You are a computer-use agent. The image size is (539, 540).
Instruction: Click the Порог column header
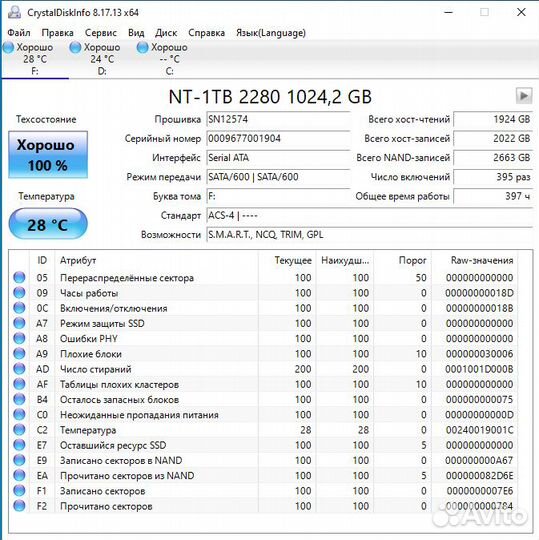(403, 260)
